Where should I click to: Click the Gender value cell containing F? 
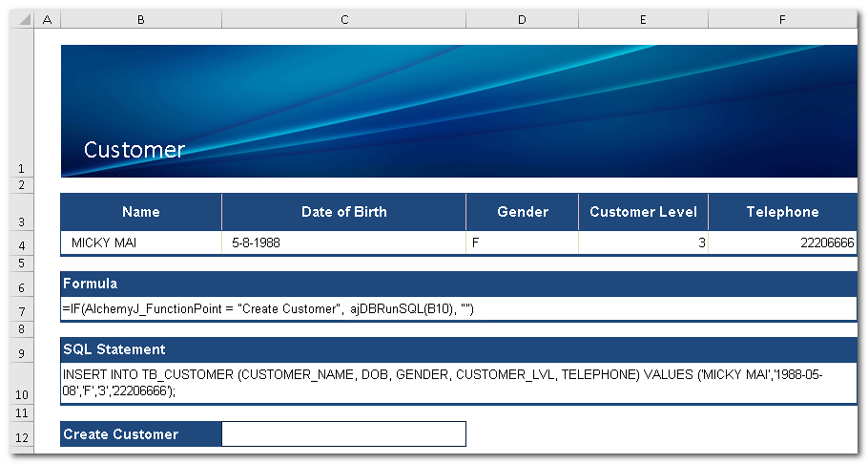pos(522,243)
